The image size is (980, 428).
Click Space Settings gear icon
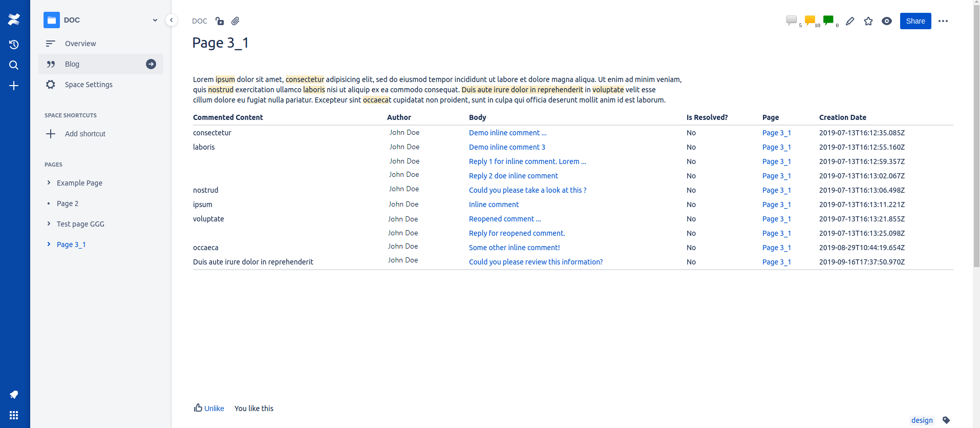51,85
